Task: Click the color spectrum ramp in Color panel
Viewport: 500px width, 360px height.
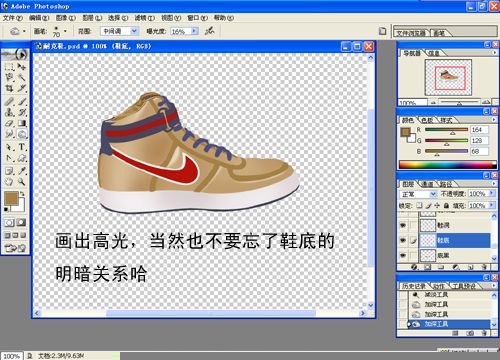Action: pos(447,165)
